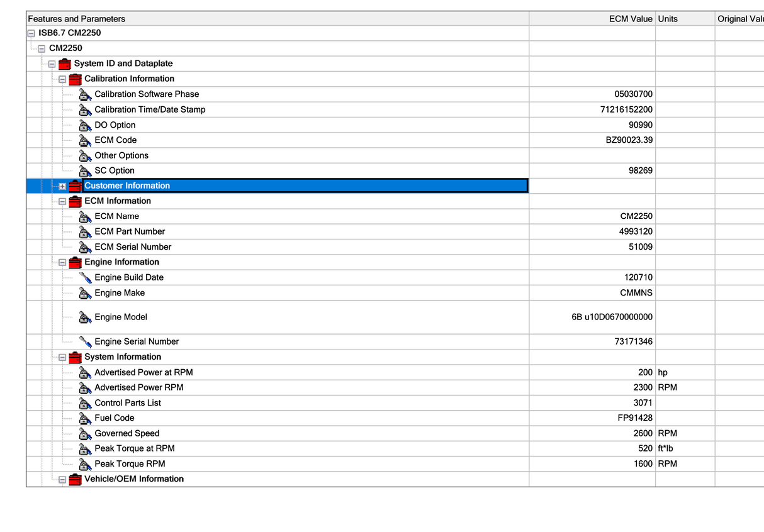Collapse the ISB6.7 CM2250 root node
This screenshot has height=532, width=764.
pos(31,33)
